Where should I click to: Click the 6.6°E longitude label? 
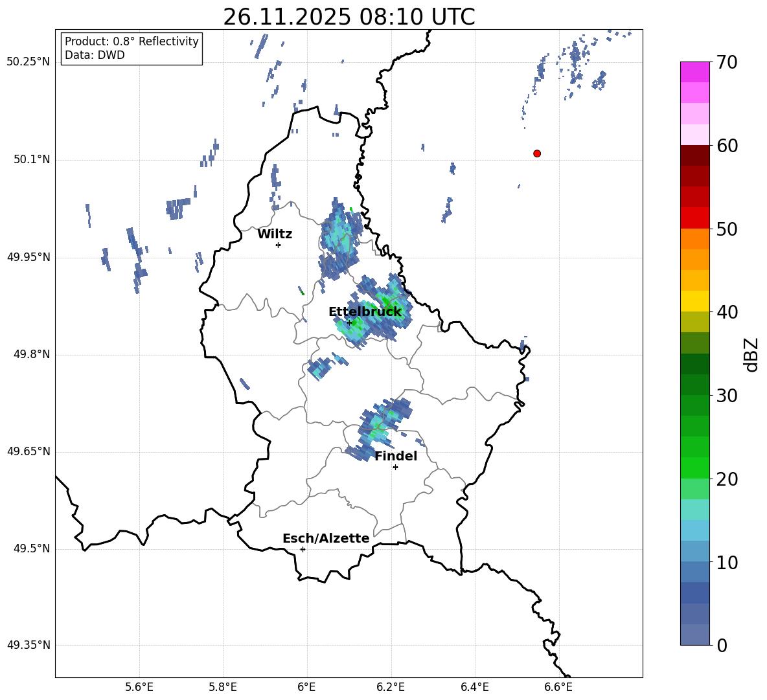pyautogui.click(x=558, y=687)
